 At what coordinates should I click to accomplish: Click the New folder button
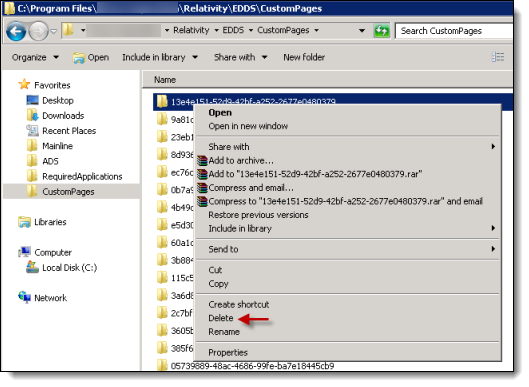(x=304, y=57)
